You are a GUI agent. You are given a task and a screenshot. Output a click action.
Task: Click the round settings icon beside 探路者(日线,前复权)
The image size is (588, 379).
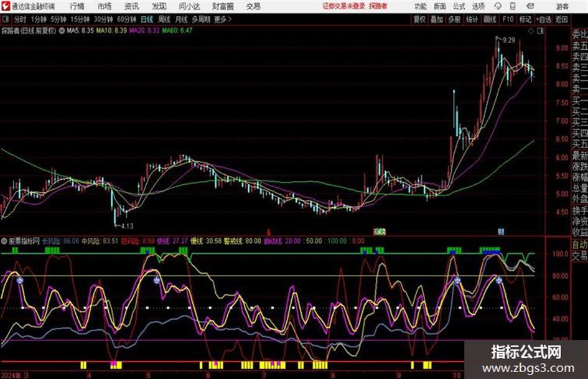tap(62, 30)
